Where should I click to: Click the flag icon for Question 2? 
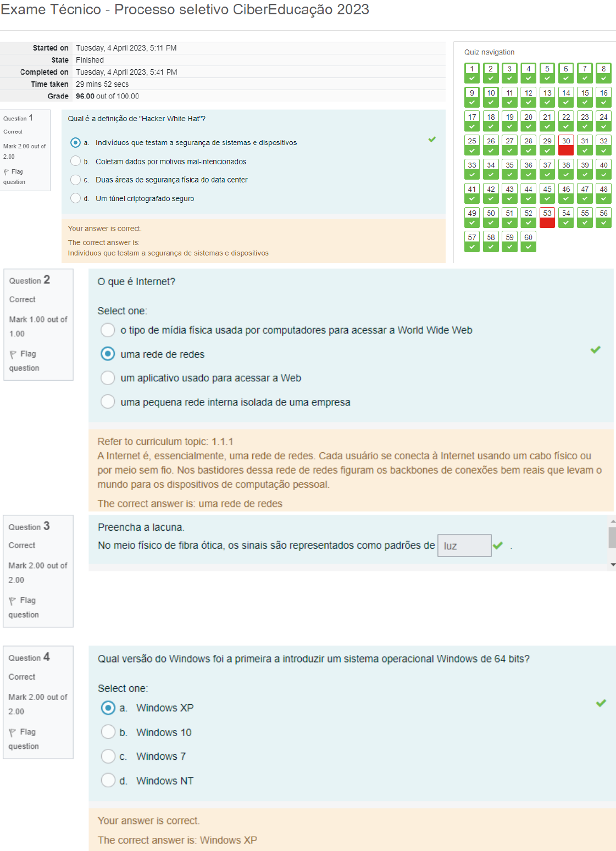click(13, 354)
